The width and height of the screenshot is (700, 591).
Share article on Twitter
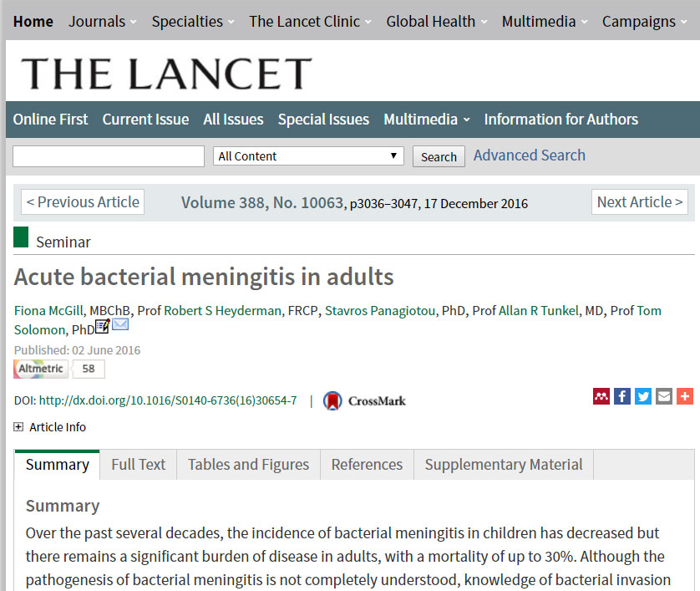click(643, 396)
